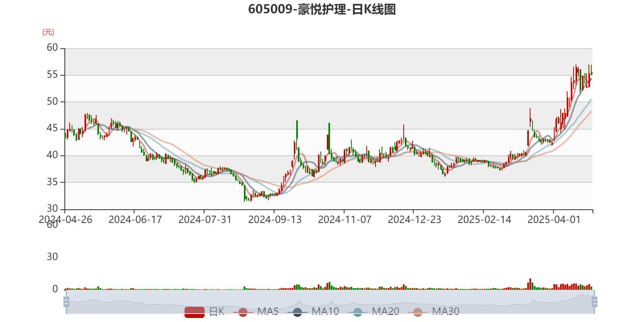
Task: Click the teal MA20 legend circle marker
Action: [357, 312]
